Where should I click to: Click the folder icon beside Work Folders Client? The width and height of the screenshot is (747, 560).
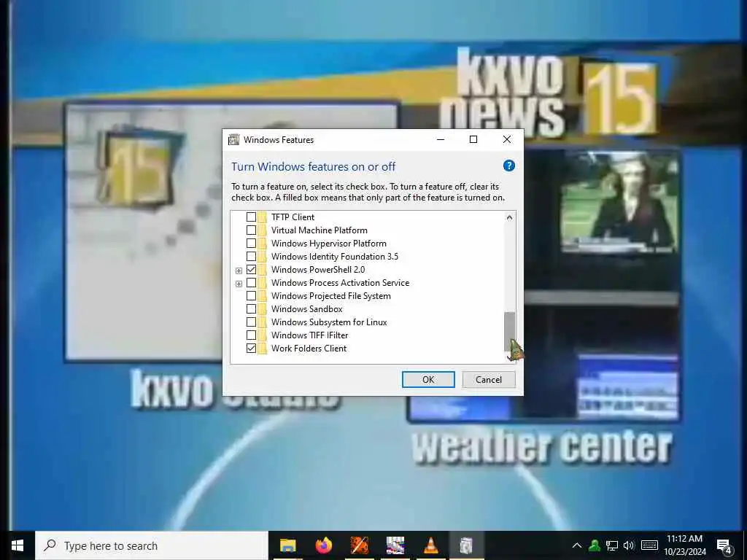click(263, 349)
